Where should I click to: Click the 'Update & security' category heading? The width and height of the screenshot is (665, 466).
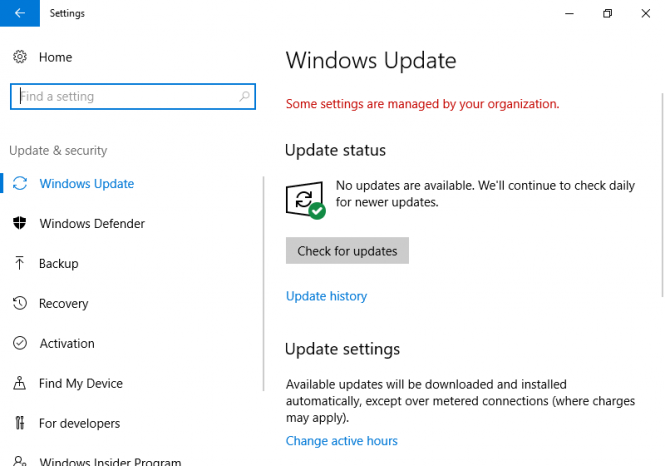[58, 151]
